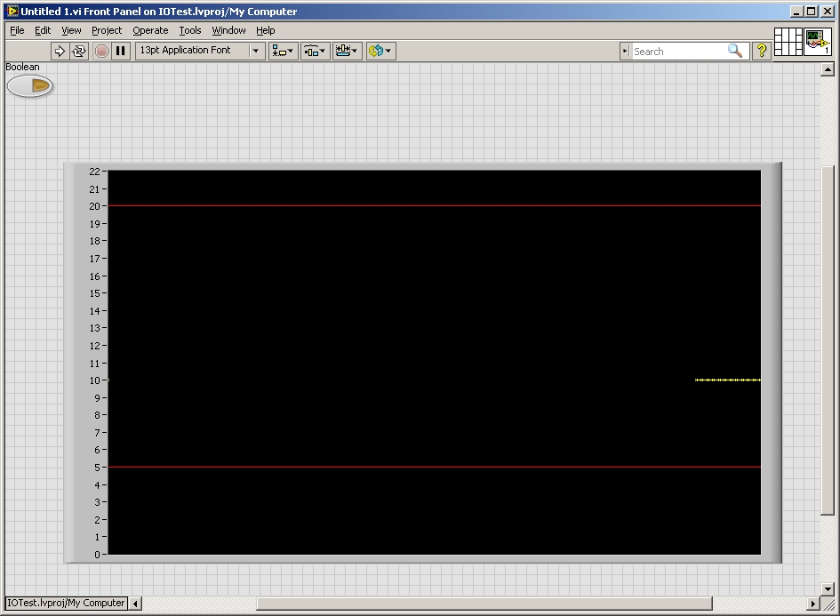Click the horizontal scrollbar thumb
The image size is (840, 616).
pyautogui.click(x=484, y=604)
